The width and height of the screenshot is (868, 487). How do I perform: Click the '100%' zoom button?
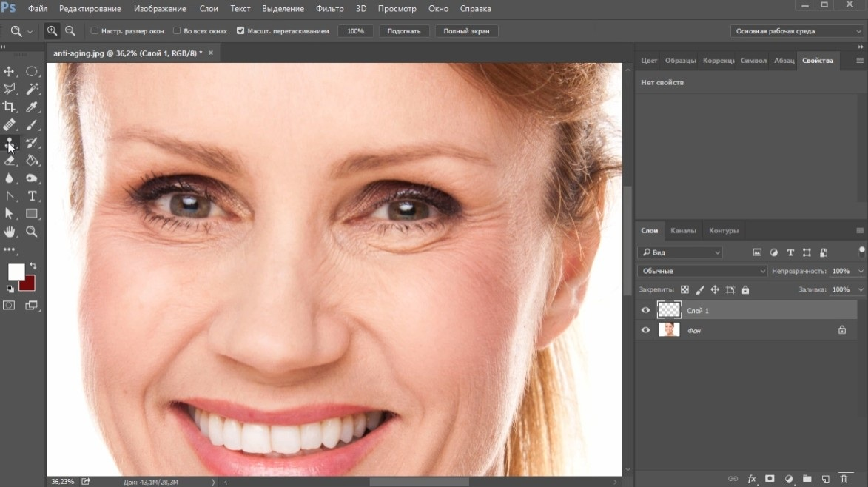355,31
